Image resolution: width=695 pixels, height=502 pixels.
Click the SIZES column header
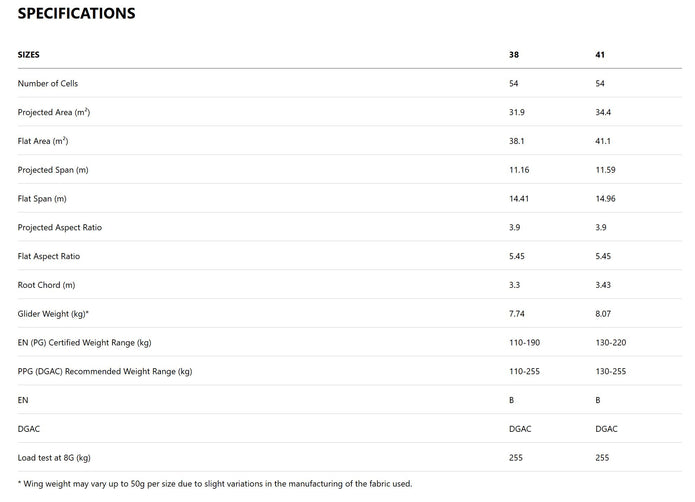point(29,55)
